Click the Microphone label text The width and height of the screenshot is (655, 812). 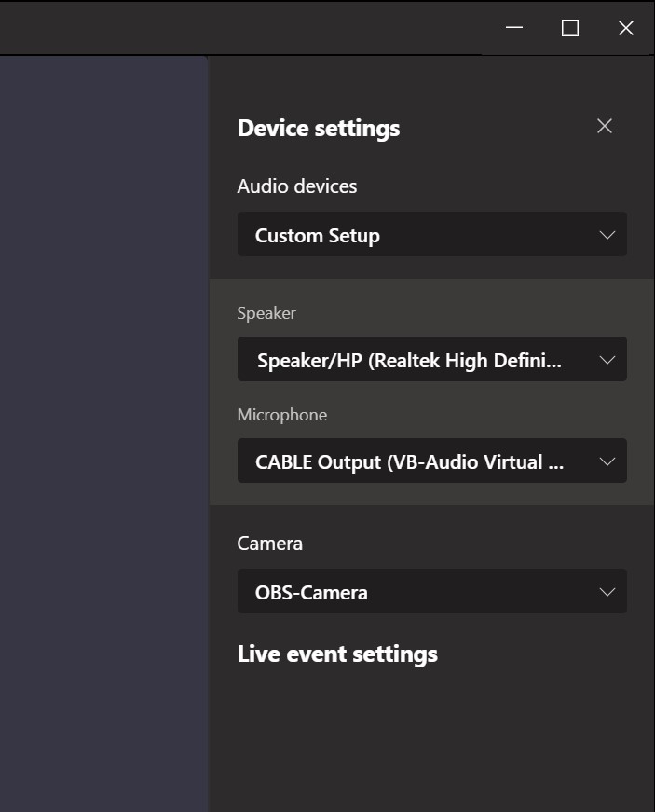(x=282, y=415)
